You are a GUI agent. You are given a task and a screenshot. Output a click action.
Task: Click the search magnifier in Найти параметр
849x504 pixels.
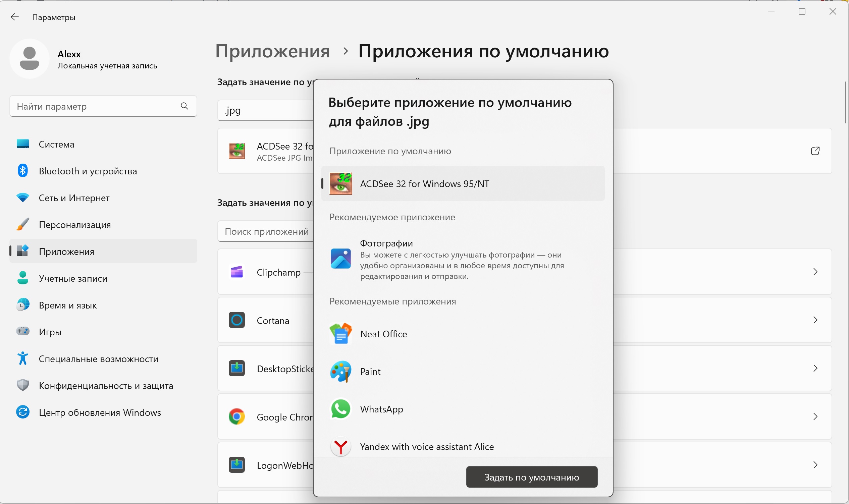tap(184, 106)
